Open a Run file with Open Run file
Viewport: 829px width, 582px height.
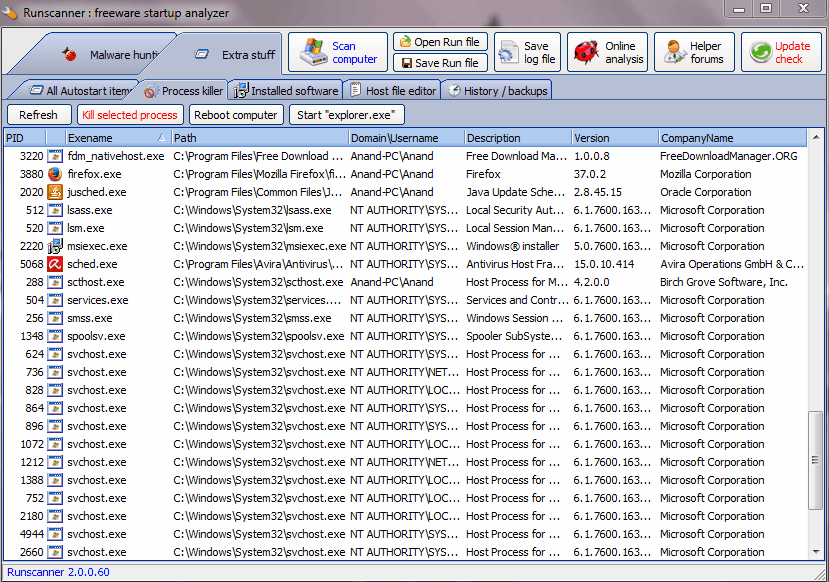[x=440, y=42]
